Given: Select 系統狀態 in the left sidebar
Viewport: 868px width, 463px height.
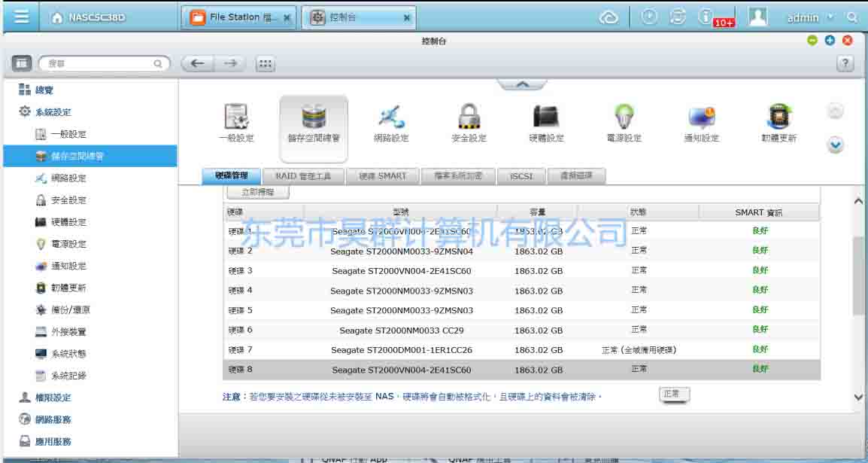Looking at the screenshot, I should tap(68, 354).
